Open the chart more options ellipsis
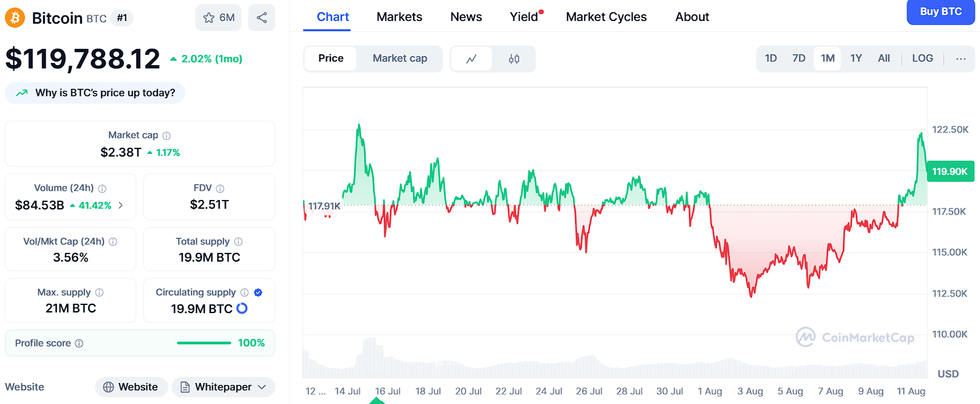The width and height of the screenshot is (980, 404). click(x=961, y=58)
